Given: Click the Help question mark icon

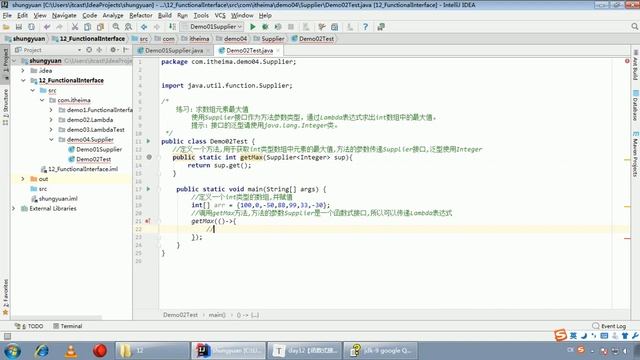Looking at the screenshot, I should [x=365, y=27].
